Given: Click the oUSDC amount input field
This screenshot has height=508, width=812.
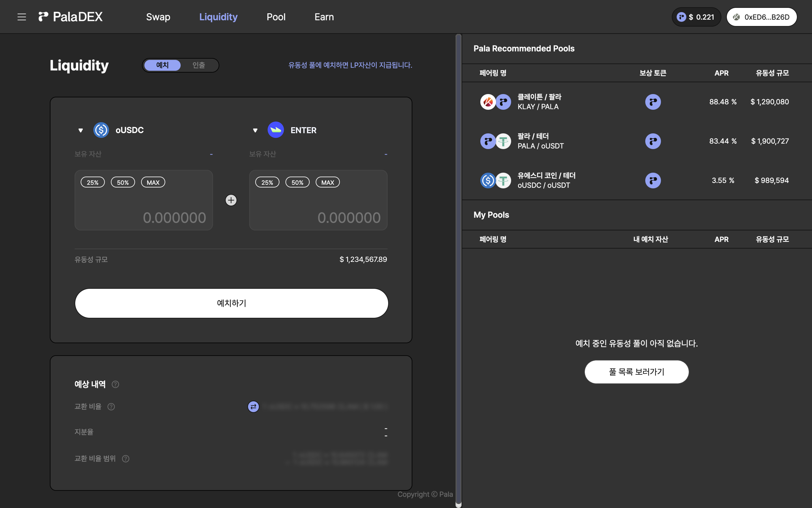Looking at the screenshot, I should tap(144, 200).
